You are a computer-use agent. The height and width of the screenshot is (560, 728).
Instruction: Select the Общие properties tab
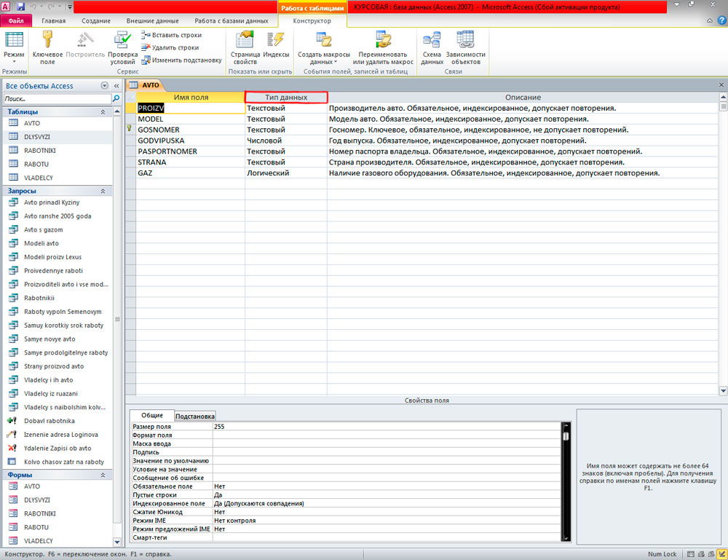click(152, 416)
